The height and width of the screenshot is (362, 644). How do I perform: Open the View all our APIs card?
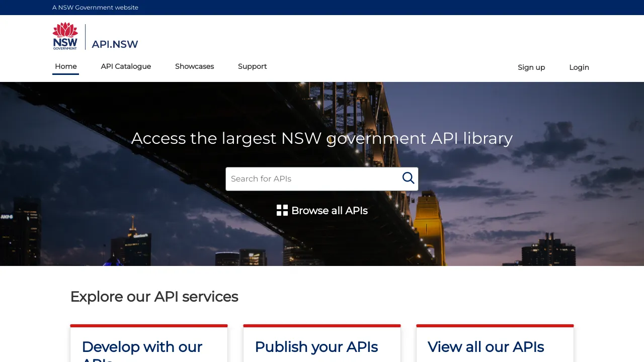[495, 344]
